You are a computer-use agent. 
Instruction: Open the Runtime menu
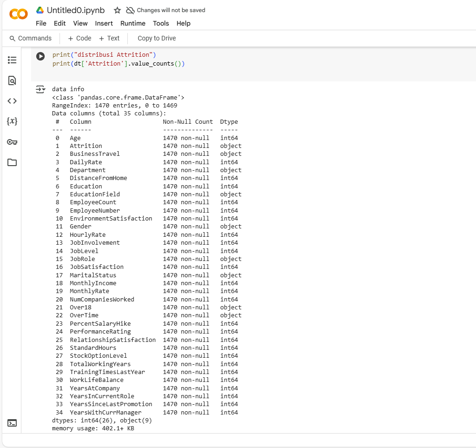[x=132, y=23]
